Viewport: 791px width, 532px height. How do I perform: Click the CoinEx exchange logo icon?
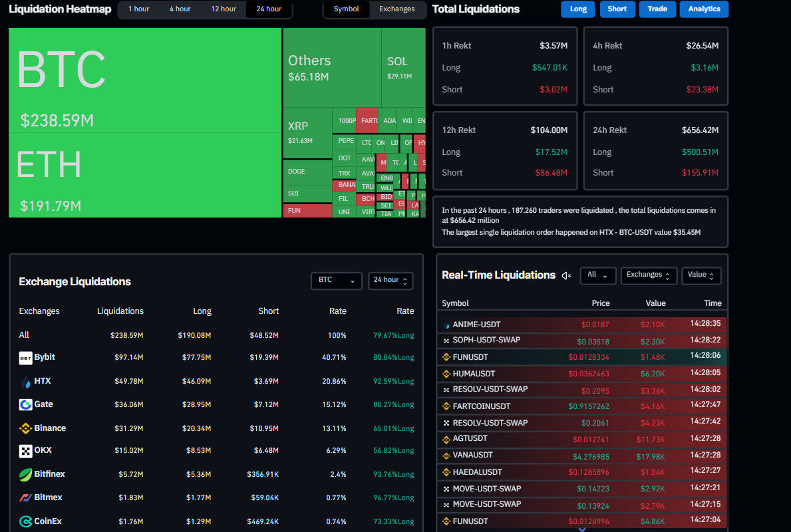[26, 521]
